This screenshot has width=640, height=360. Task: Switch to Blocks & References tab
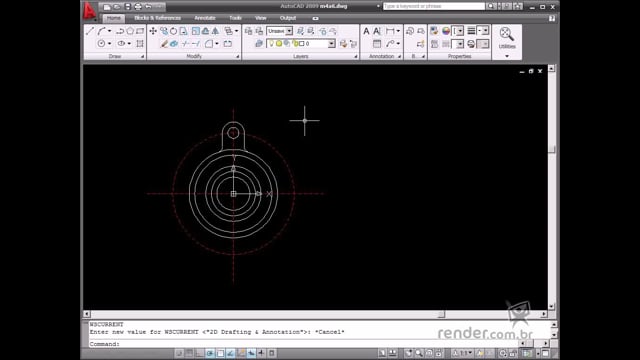(x=157, y=18)
